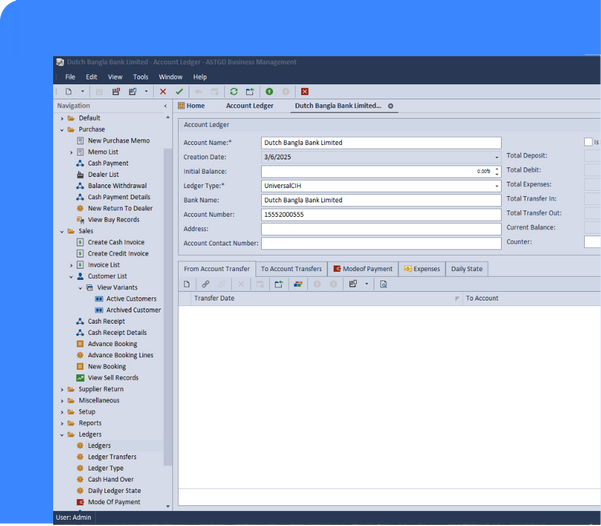
Task: Open View Sell Records item
Action: coord(113,378)
